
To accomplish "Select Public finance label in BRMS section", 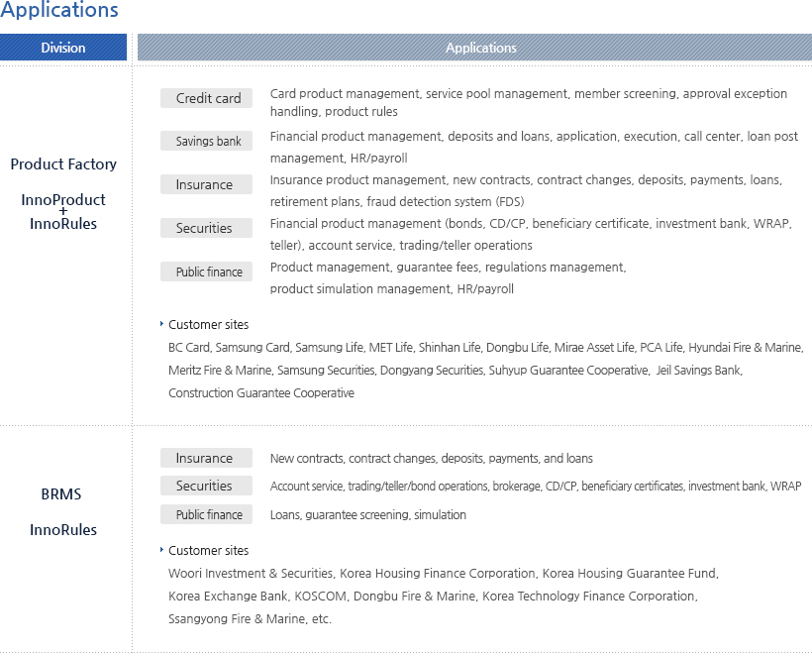I will tap(207, 514).
